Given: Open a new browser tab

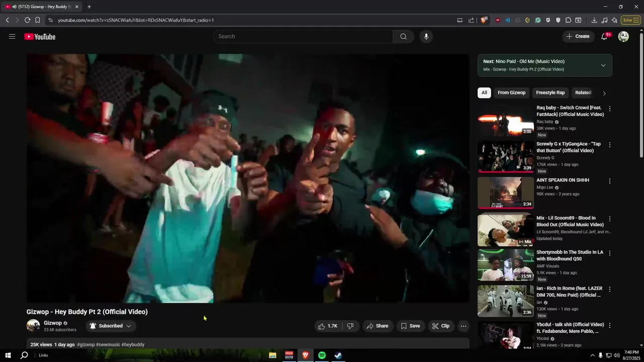Looking at the screenshot, I should (x=89, y=7).
